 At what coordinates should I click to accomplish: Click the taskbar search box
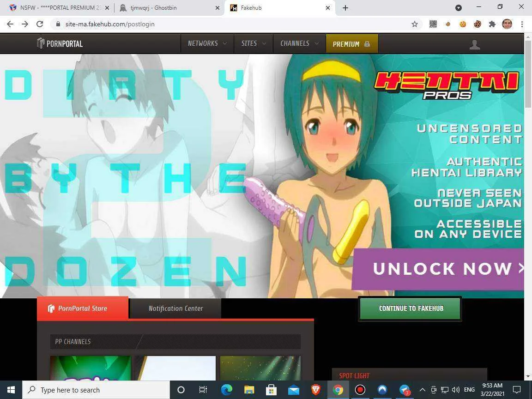click(x=96, y=390)
